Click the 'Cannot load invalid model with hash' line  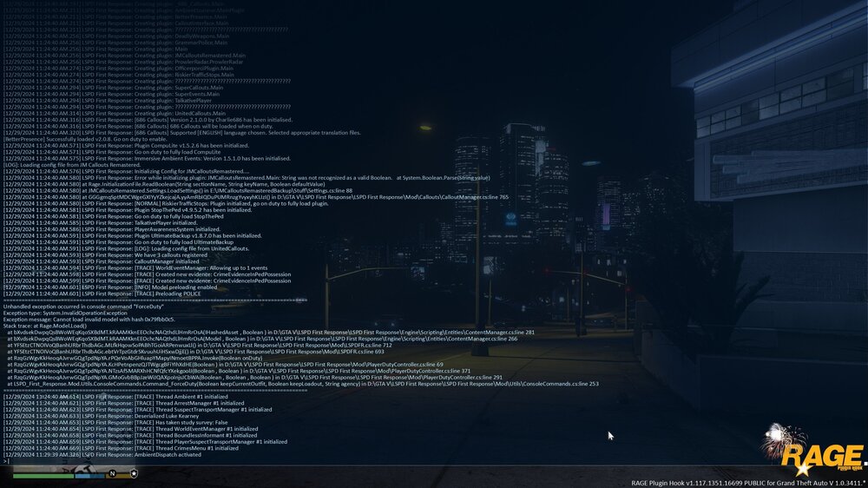89,320
